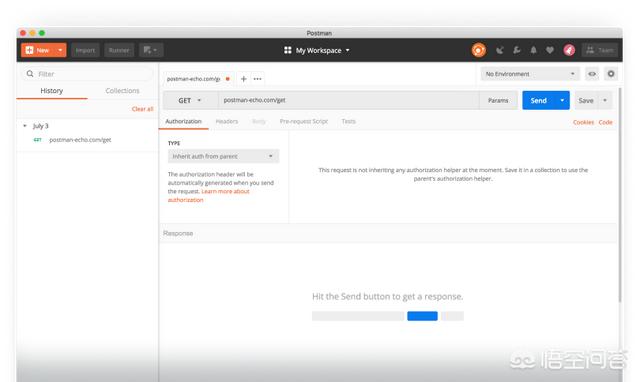Open the My Workspace switcher
Image resolution: width=640 pixels, height=382 pixels.
pyautogui.click(x=317, y=50)
